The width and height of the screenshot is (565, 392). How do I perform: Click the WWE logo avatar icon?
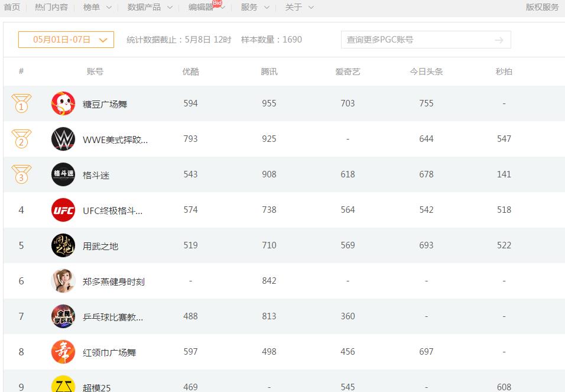[x=63, y=139]
